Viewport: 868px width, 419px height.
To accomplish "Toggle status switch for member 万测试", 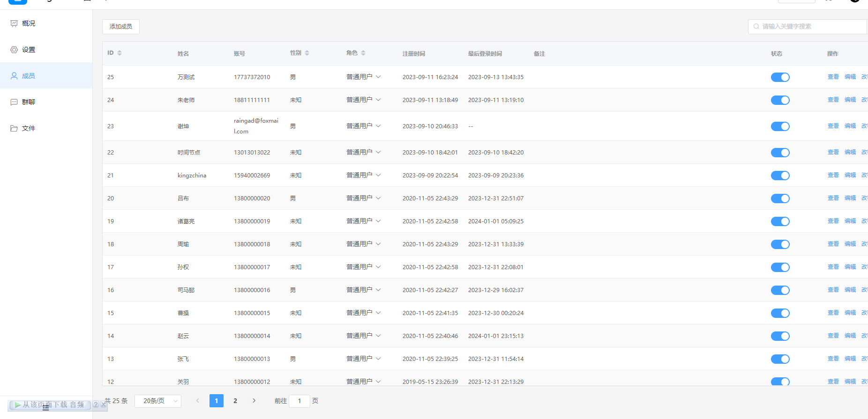I will (x=780, y=77).
